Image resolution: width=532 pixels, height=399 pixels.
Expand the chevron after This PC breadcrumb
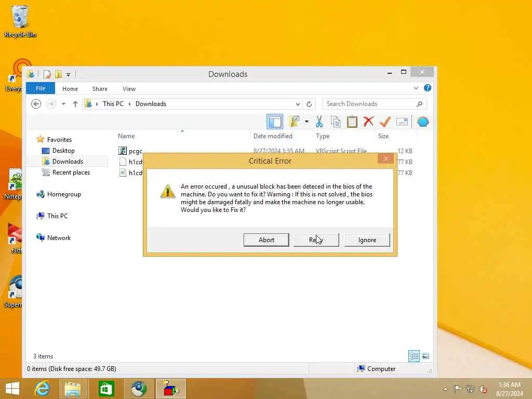129,104
